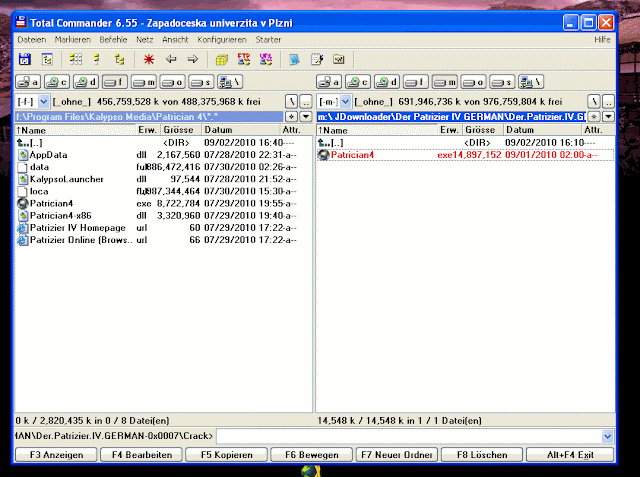Select drive c in right panel drive bar
The height and width of the screenshot is (477, 640).
tap(358, 82)
